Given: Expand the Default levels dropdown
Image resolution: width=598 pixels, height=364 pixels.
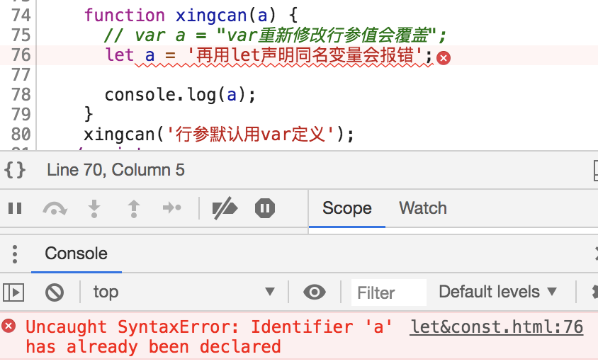Looking at the screenshot, I should pos(498,292).
